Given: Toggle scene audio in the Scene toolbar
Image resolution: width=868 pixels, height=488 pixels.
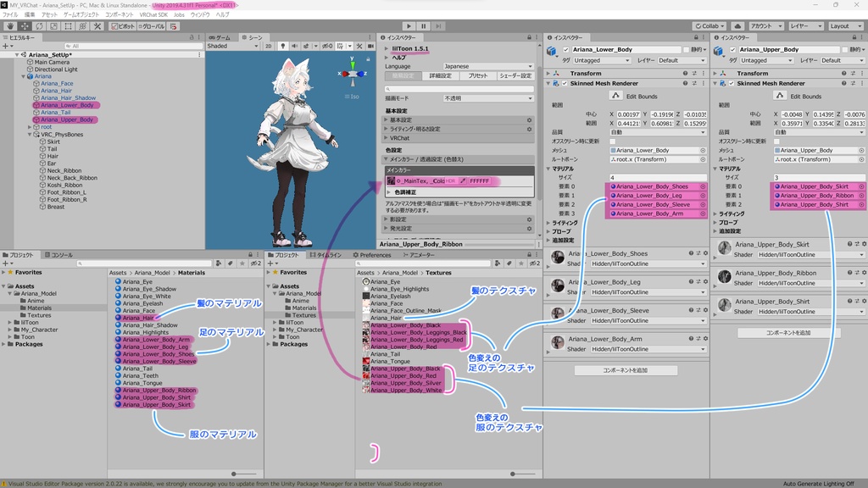Looking at the screenshot, I should [296, 45].
